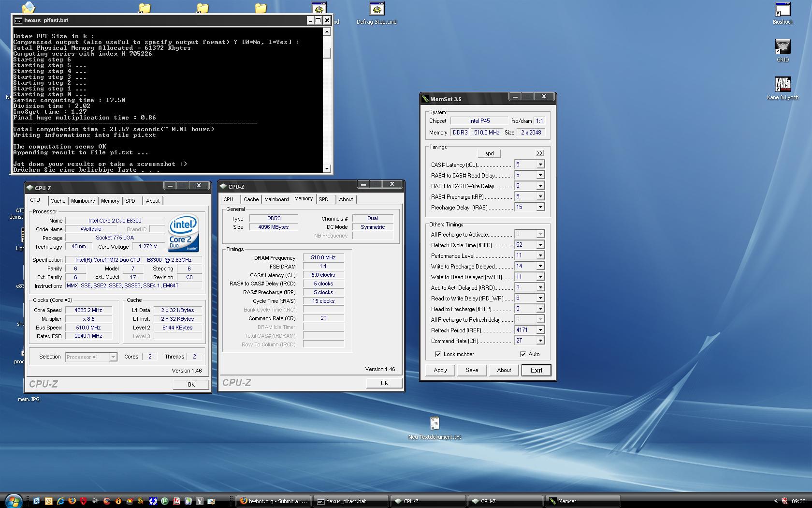Image resolution: width=812 pixels, height=508 pixels.
Task: Open Adobe Reader quick launch icon
Action: tap(177, 501)
